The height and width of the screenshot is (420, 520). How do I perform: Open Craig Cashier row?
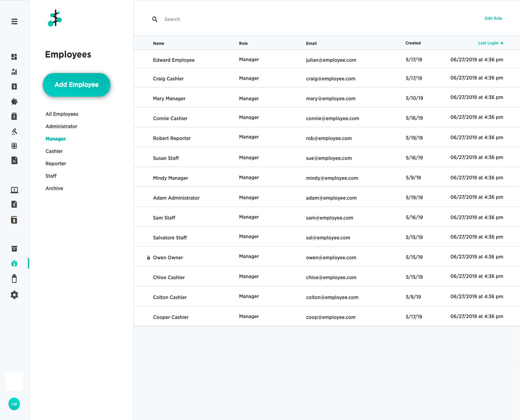(x=326, y=78)
